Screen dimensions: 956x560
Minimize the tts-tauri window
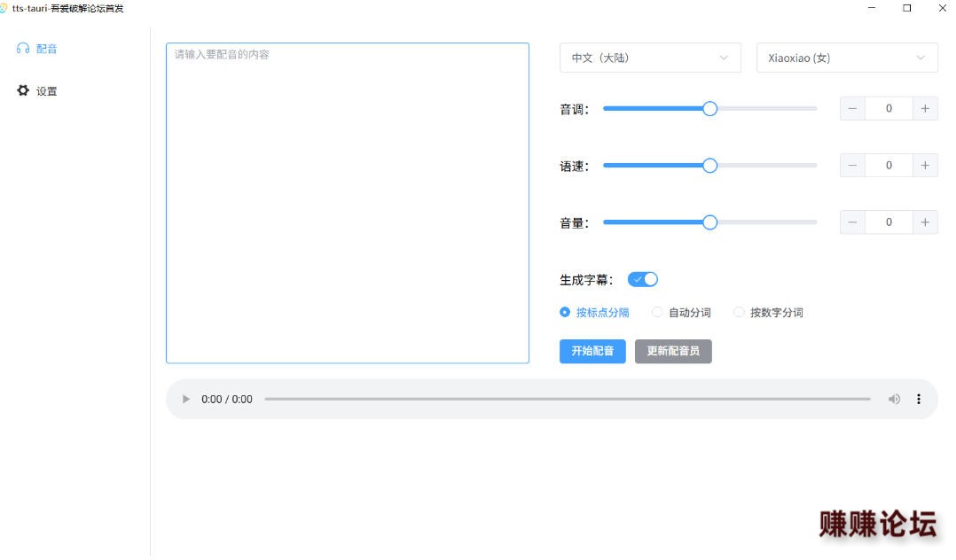point(872,8)
